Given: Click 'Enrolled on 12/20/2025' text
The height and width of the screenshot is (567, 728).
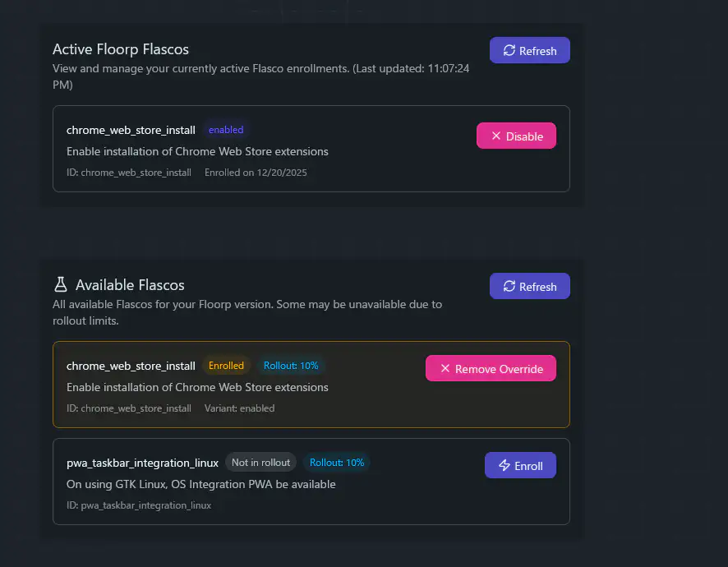Looking at the screenshot, I should pos(256,173).
